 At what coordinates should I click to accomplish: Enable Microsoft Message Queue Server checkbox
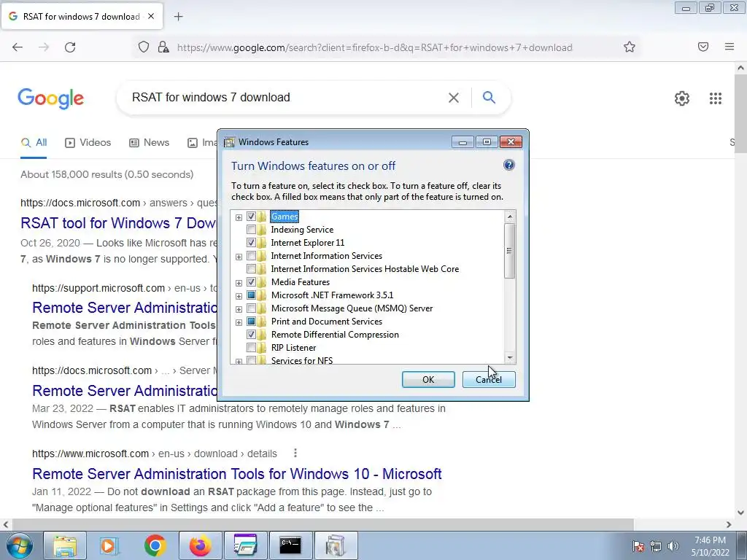(x=251, y=308)
